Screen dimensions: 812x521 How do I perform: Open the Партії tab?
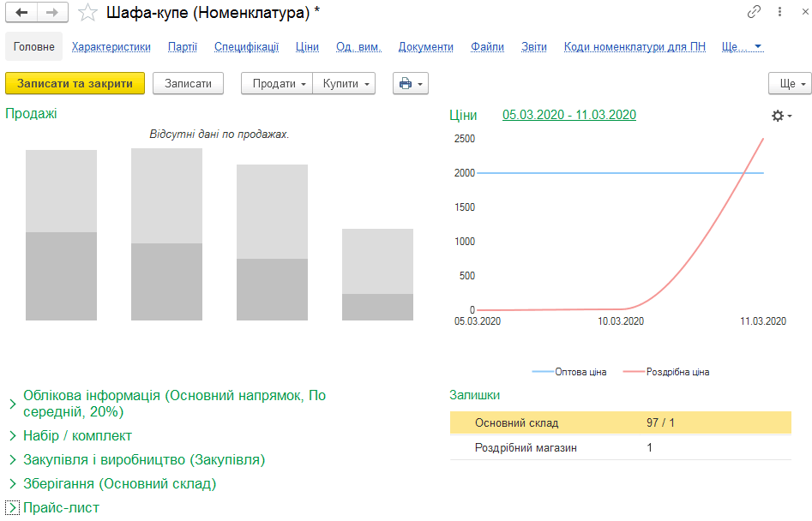click(183, 46)
